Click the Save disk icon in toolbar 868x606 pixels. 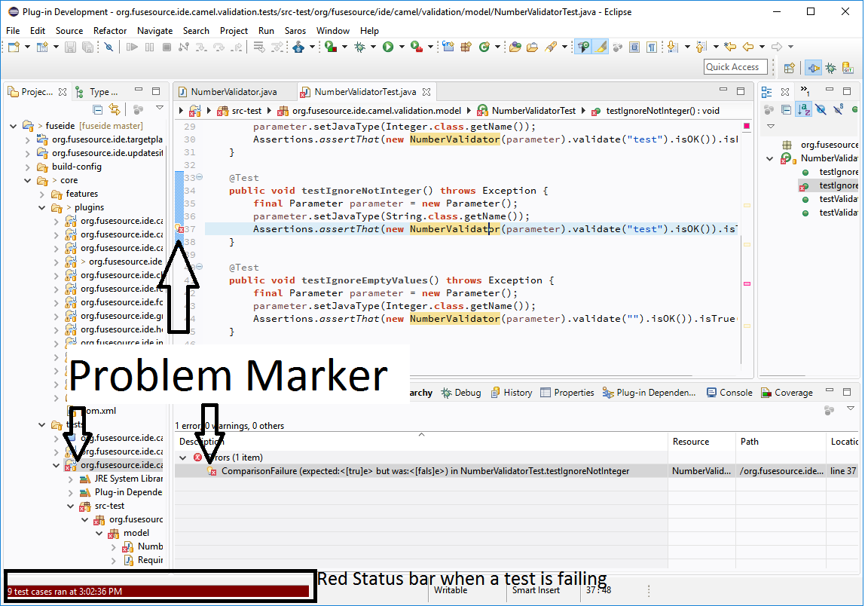70,47
